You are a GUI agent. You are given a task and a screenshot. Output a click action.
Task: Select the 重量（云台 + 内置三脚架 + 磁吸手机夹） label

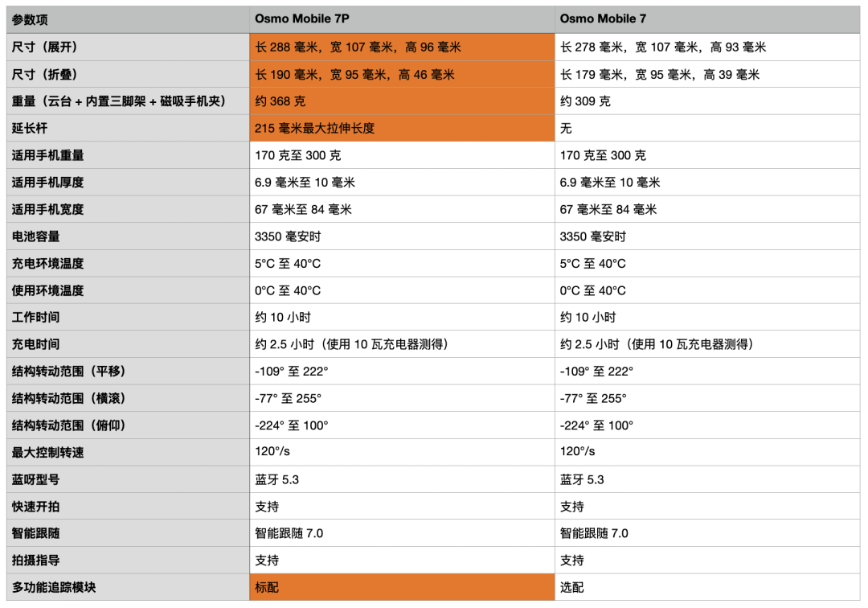(128, 101)
